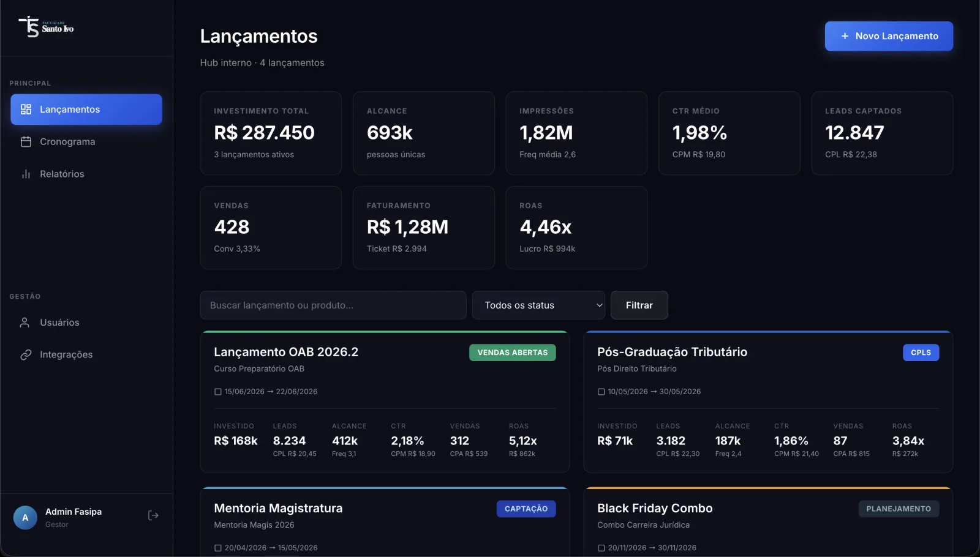Viewport: 980px width, 557px height.
Task: Click the Tributário card ROAS value 3,84x
Action: point(908,441)
